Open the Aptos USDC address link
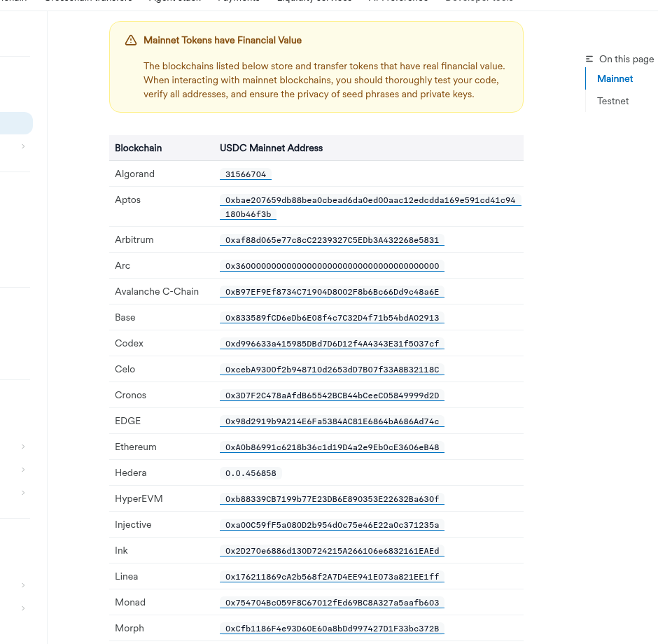Screen dimensions: 658x644 click(370, 207)
